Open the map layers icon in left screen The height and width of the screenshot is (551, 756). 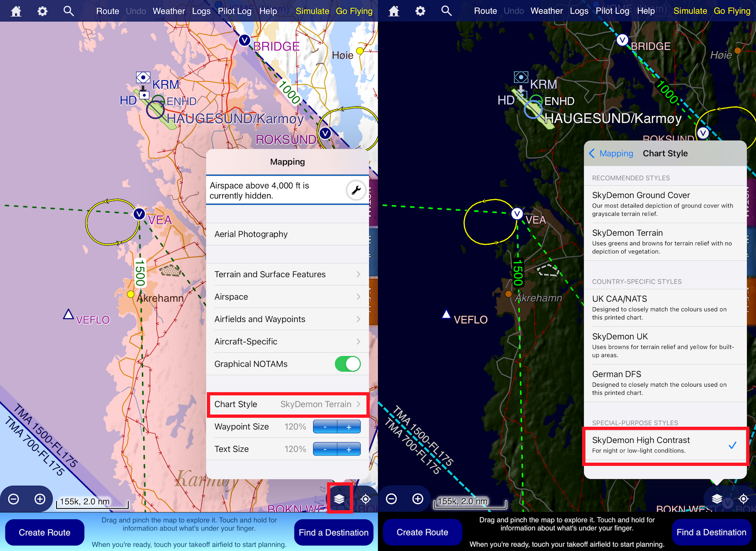pyautogui.click(x=339, y=499)
